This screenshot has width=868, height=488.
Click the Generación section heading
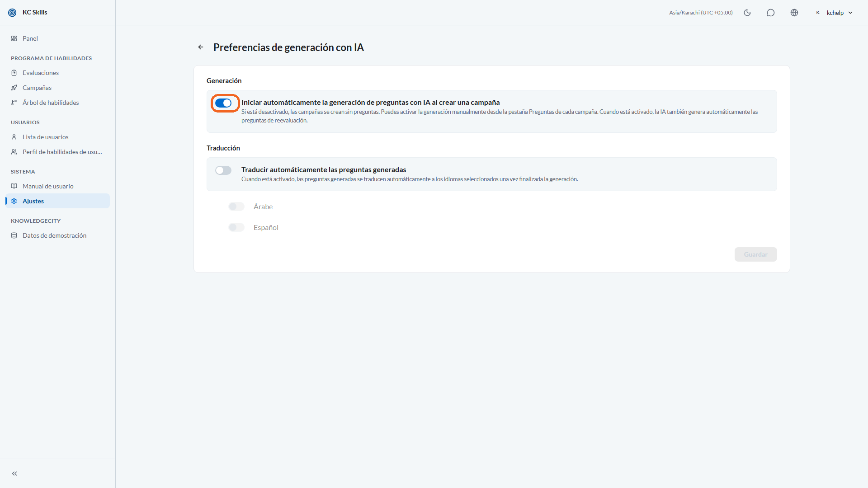point(224,80)
